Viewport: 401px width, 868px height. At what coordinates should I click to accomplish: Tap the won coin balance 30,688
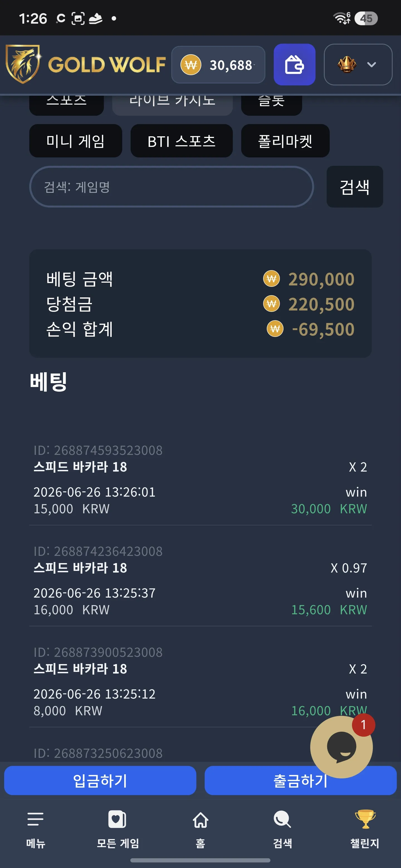point(218,64)
